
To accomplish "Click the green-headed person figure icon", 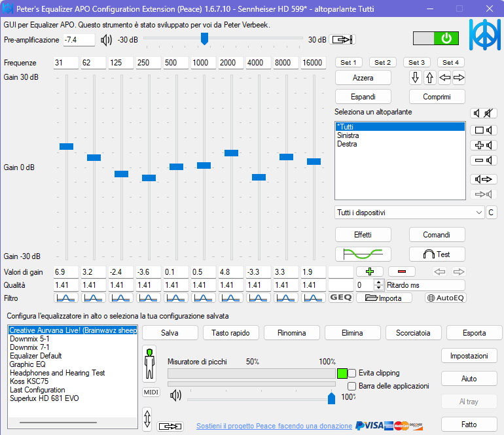I will point(149,364).
